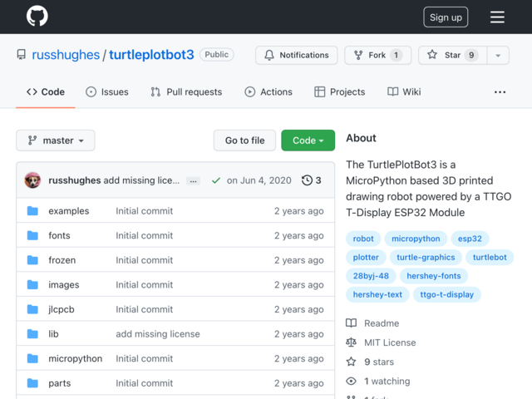Show more tabs via three-dot overflow
532x399 pixels.
500,92
